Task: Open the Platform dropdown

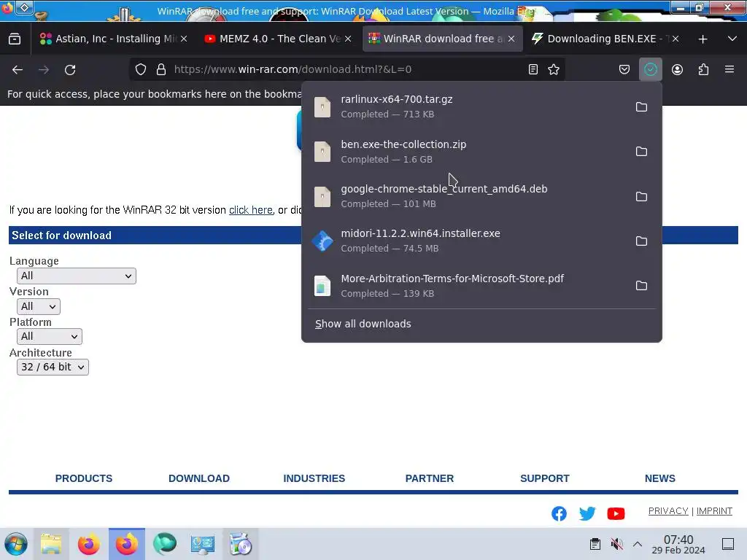Action: (x=49, y=336)
